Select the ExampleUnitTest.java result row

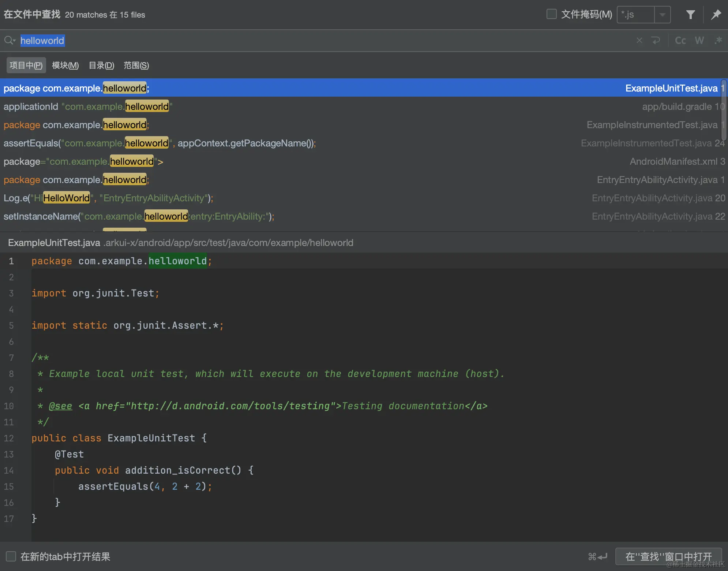[x=360, y=88]
